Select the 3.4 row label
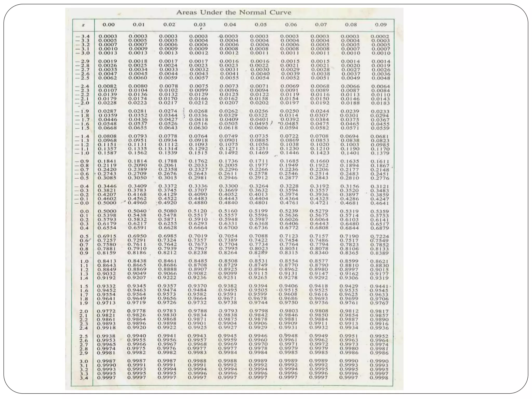 click(84, 378)
